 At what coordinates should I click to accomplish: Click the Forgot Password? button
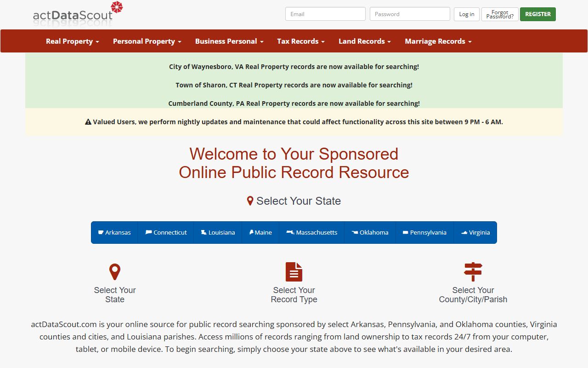(500, 14)
